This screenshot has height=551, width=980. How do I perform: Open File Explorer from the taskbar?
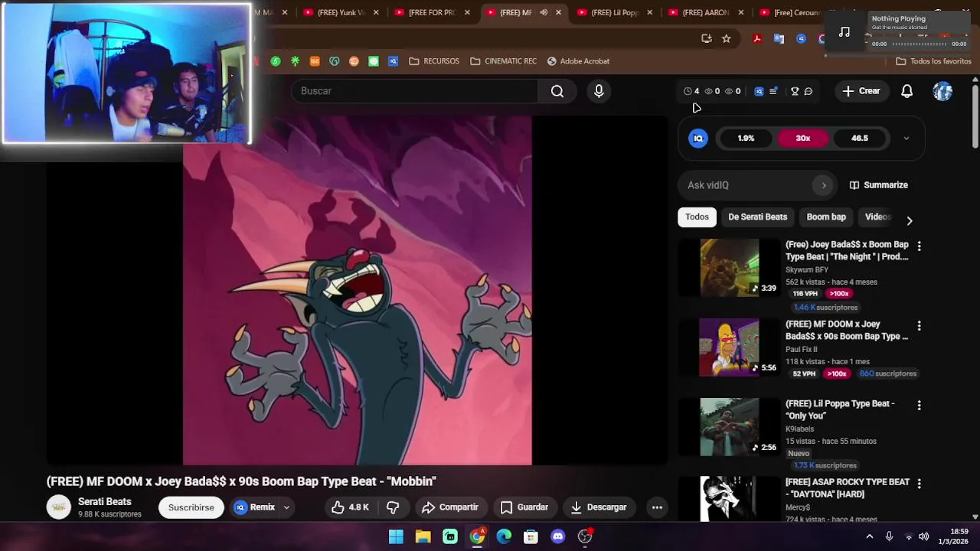click(x=423, y=536)
